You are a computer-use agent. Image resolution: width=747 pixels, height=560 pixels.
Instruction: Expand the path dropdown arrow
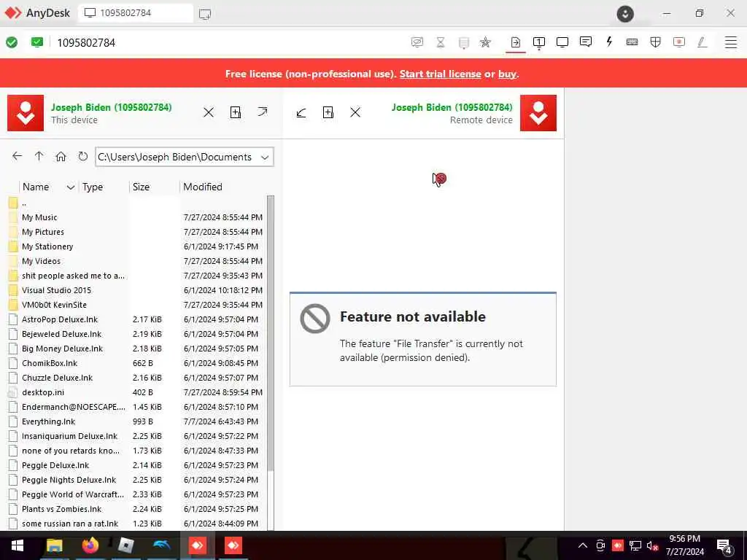point(265,157)
